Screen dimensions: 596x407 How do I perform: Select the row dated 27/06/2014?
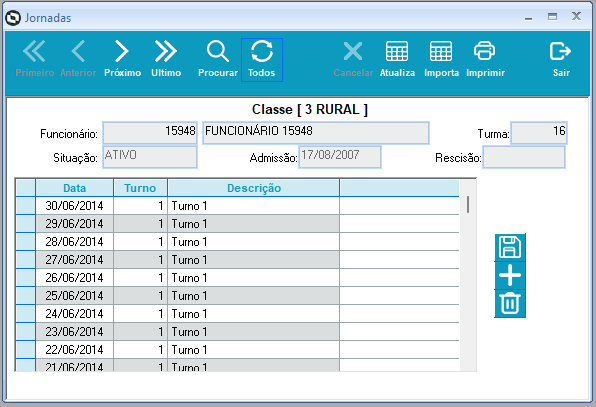[x=237, y=260]
